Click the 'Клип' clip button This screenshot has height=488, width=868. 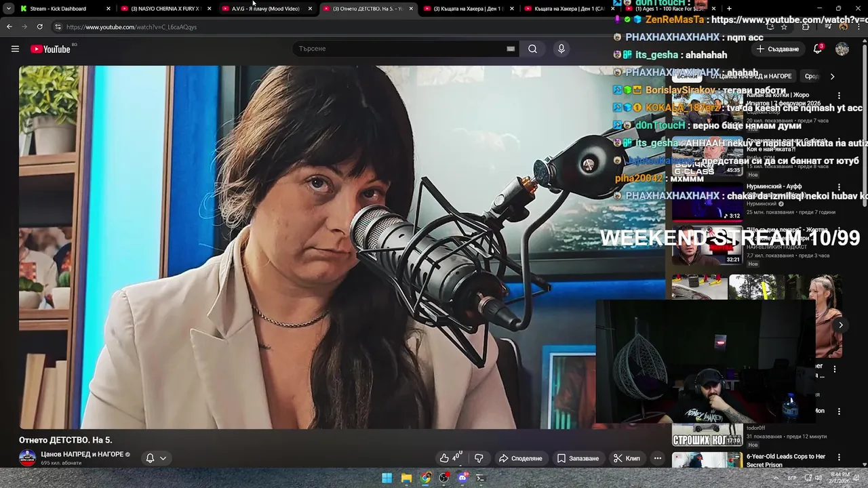pyautogui.click(x=627, y=458)
